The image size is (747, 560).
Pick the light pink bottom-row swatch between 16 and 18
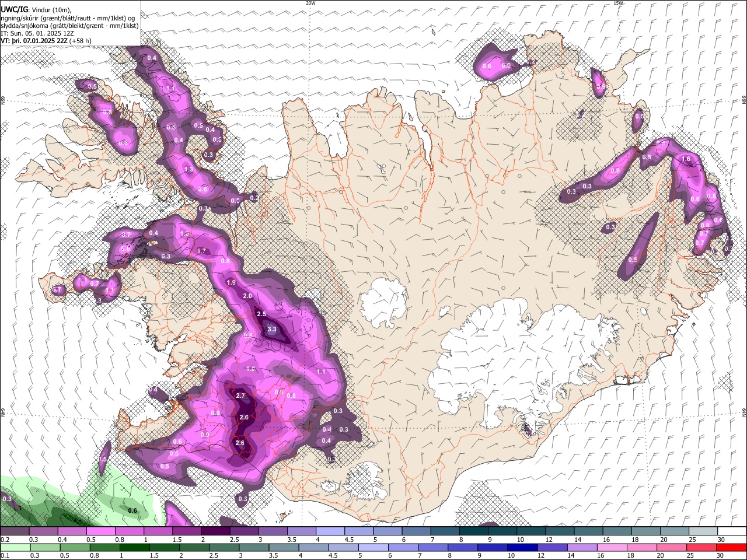pos(612,548)
